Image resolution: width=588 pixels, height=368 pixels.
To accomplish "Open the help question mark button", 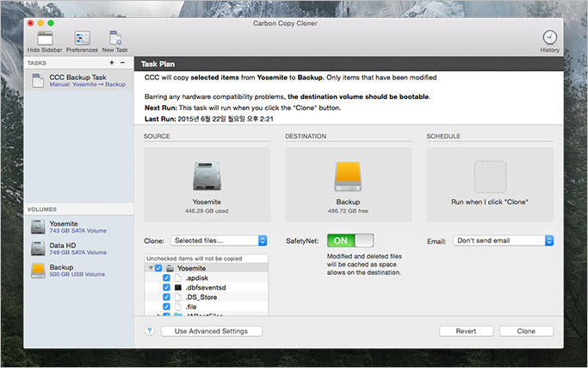I will (149, 331).
